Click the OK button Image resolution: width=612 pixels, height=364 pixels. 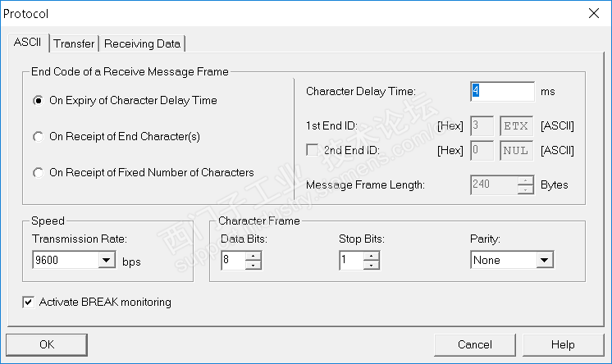coord(47,344)
